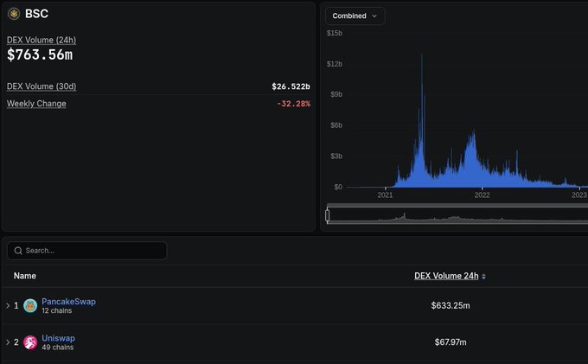Image resolution: width=588 pixels, height=364 pixels.
Task: Focus the Search protocols input field
Action: click(87, 251)
